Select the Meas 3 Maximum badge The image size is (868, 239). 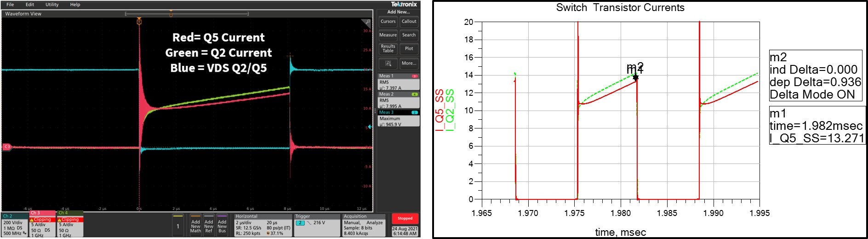(399, 118)
